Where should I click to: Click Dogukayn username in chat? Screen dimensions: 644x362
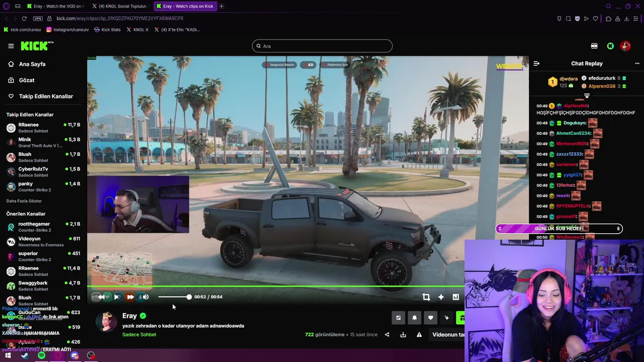(575, 123)
